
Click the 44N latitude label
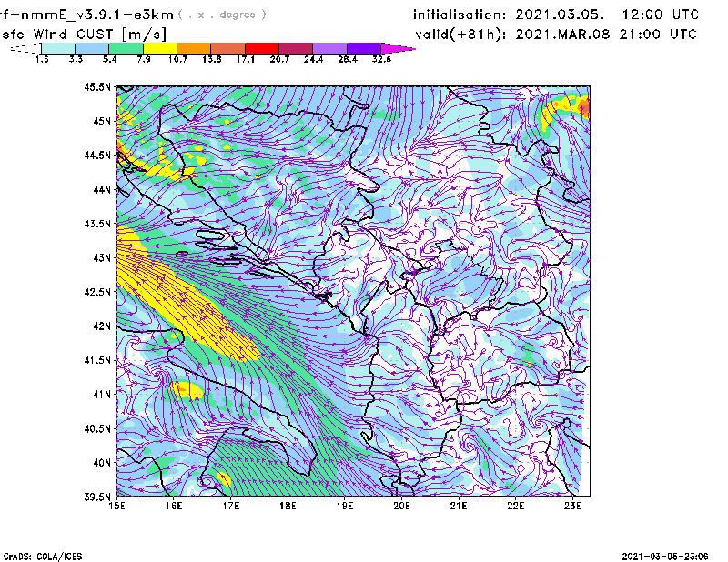click(102, 189)
